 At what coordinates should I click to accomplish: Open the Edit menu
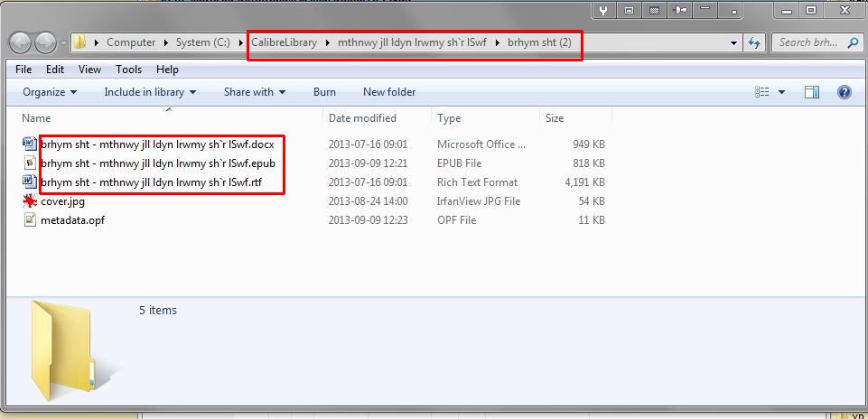tap(55, 70)
